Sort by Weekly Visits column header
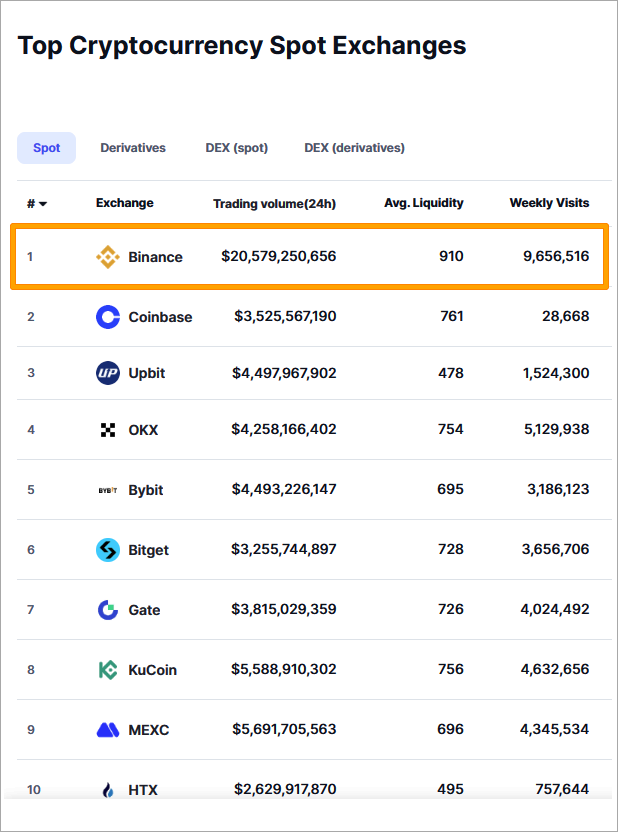The width and height of the screenshot is (618, 832). click(x=549, y=203)
